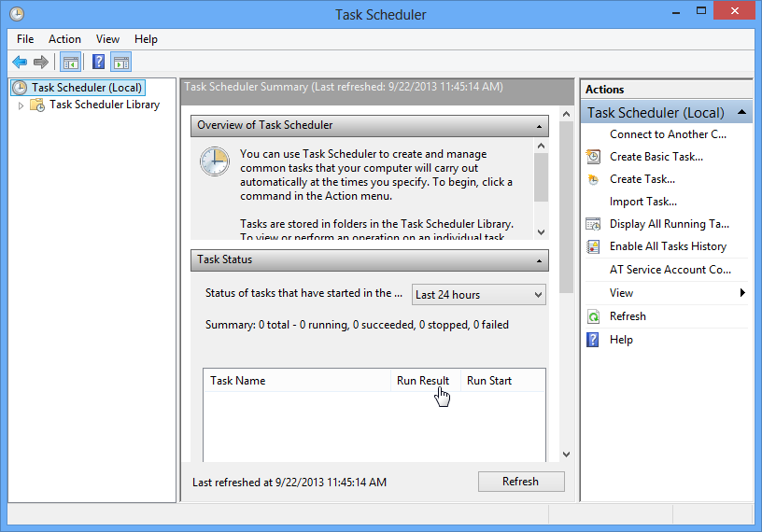Open the Last 24 hours dropdown
762x532 pixels.
click(x=478, y=295)
